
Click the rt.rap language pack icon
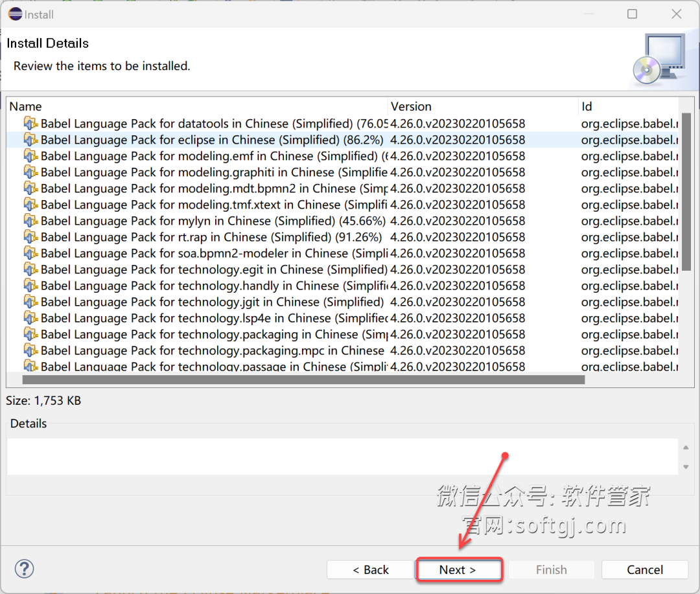pos(30,237)
